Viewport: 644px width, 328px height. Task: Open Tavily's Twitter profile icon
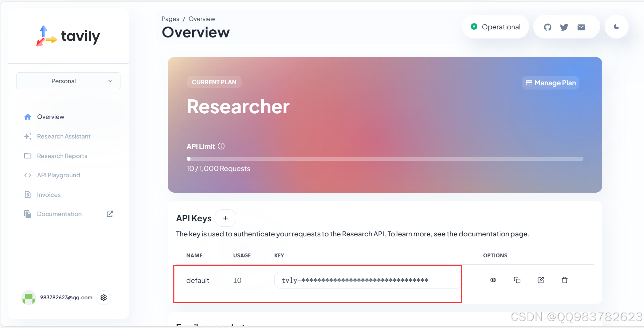(564, 27)
